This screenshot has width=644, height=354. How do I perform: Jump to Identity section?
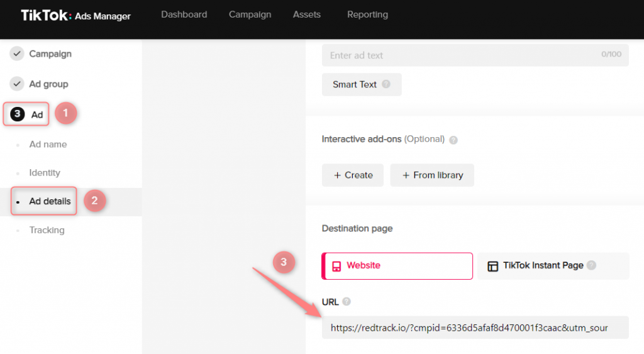[x=45, y=173]
